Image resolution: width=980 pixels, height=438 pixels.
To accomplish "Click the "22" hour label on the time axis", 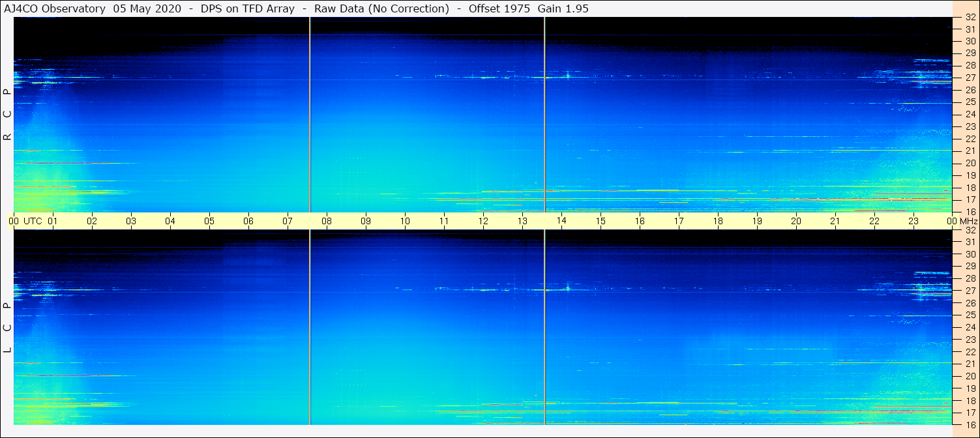I will 874,221.
